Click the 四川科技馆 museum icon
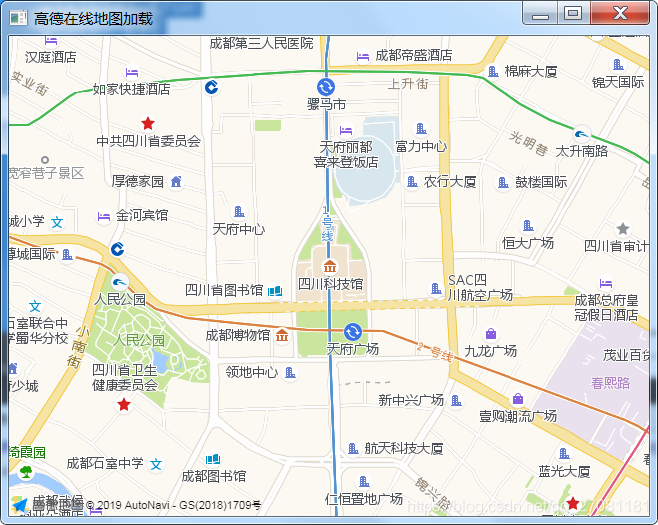 coord(330,266)
